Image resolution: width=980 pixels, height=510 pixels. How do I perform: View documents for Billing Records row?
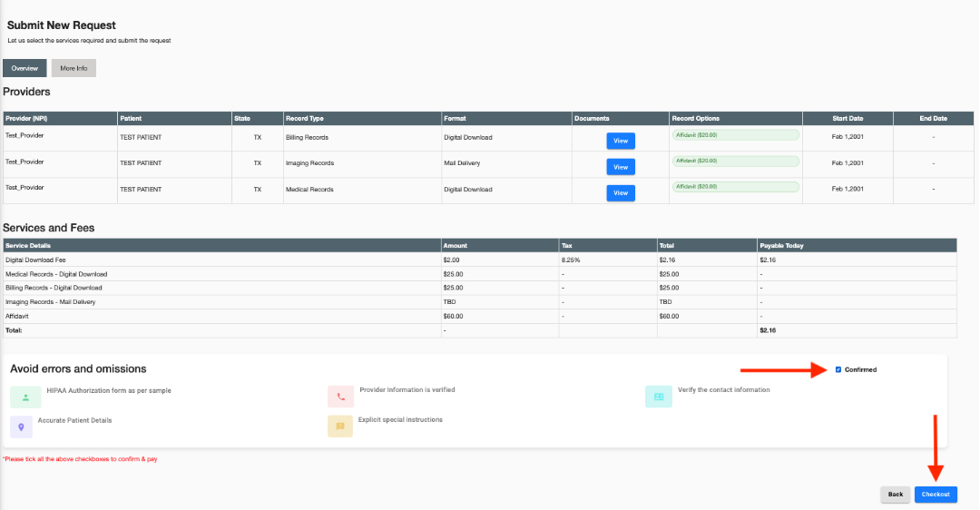[x=621, y=141]
